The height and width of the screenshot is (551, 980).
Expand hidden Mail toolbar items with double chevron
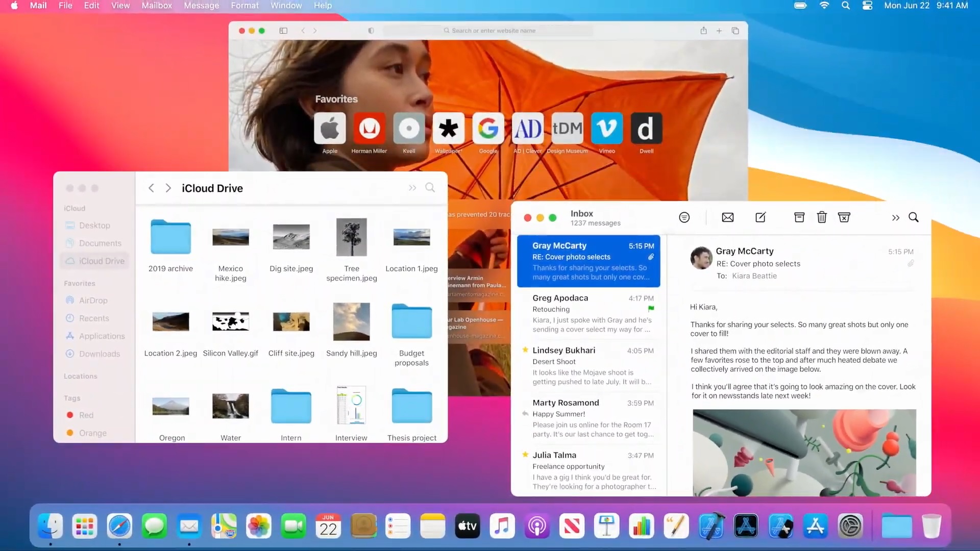coord(895,217)
